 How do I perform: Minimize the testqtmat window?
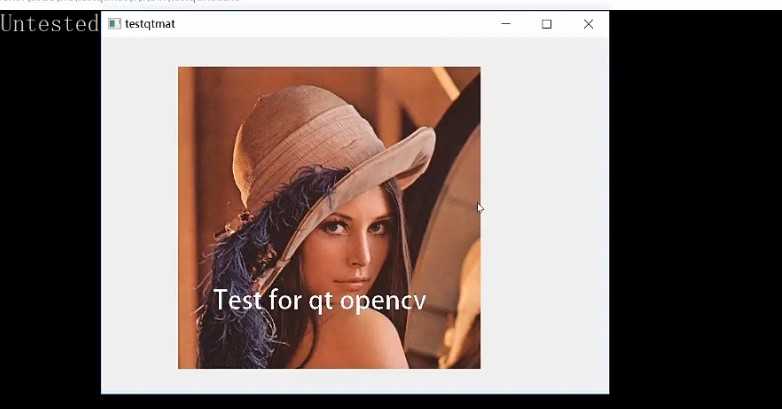click(506, 23)
